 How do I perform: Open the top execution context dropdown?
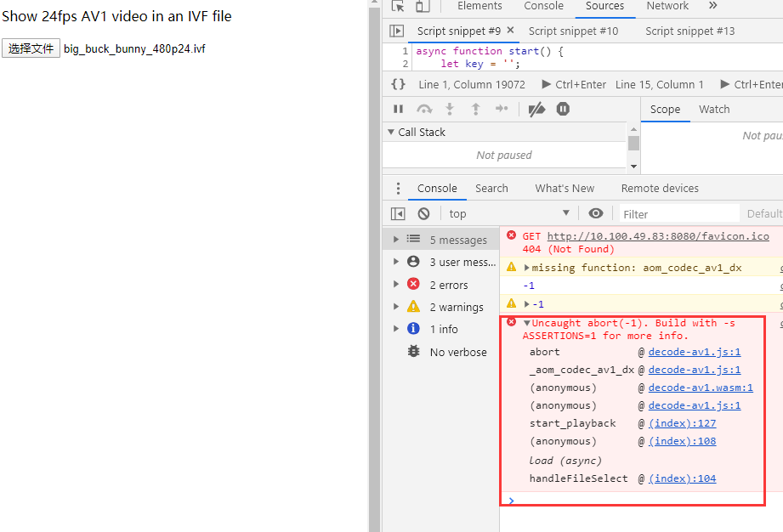coord(509,213)
